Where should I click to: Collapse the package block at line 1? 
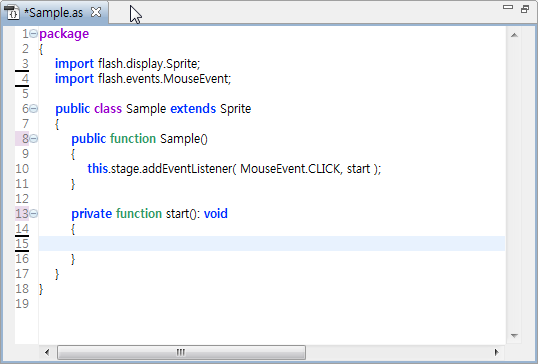(x=34, y=34)
